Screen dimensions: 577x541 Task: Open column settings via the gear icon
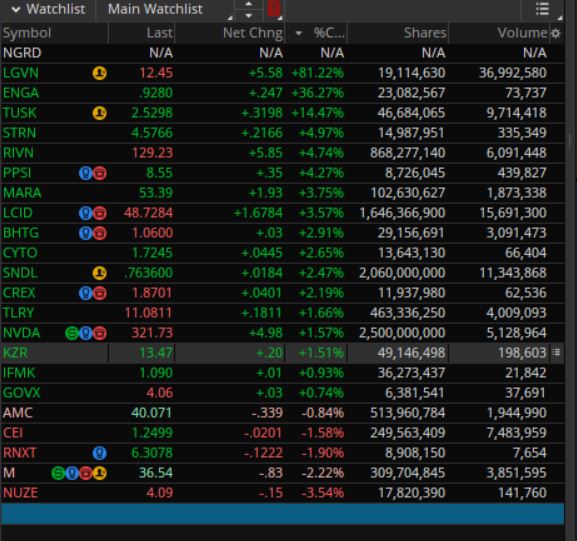point(556,33)
